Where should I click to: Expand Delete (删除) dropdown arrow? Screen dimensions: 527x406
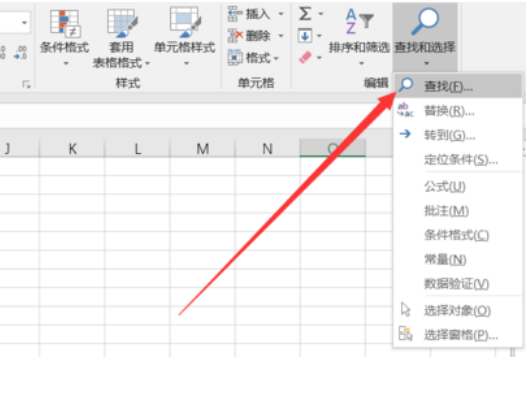point(281,36)
